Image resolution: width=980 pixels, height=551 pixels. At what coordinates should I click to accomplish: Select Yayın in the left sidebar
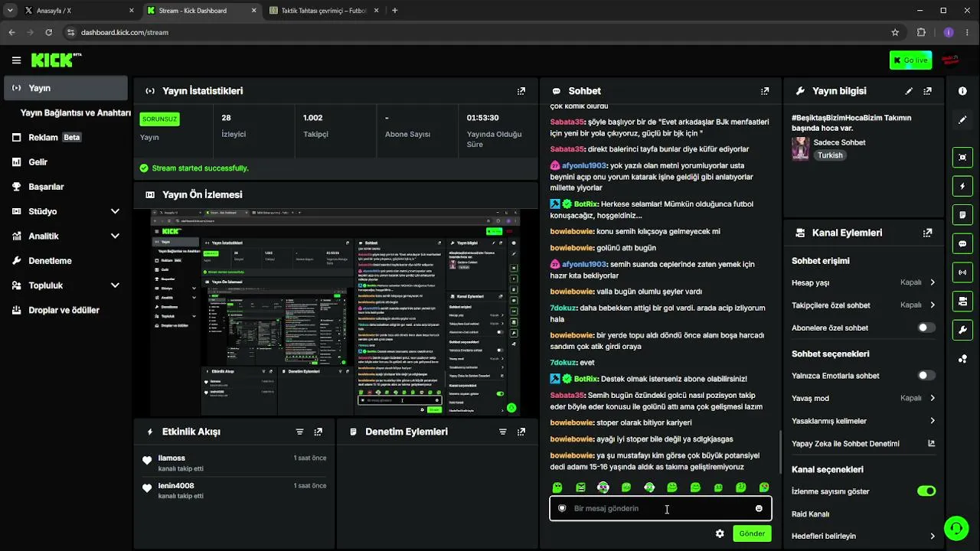coord(66,88)
